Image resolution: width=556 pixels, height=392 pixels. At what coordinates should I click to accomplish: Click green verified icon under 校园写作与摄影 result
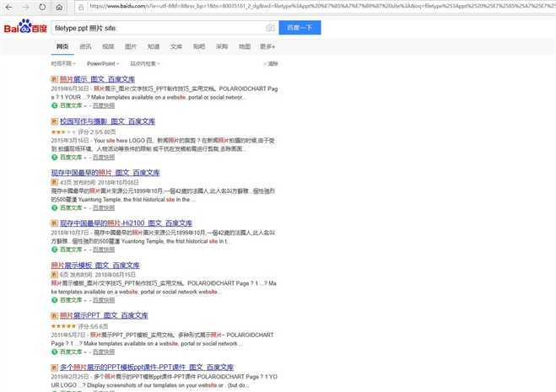(x=54, y=157)
